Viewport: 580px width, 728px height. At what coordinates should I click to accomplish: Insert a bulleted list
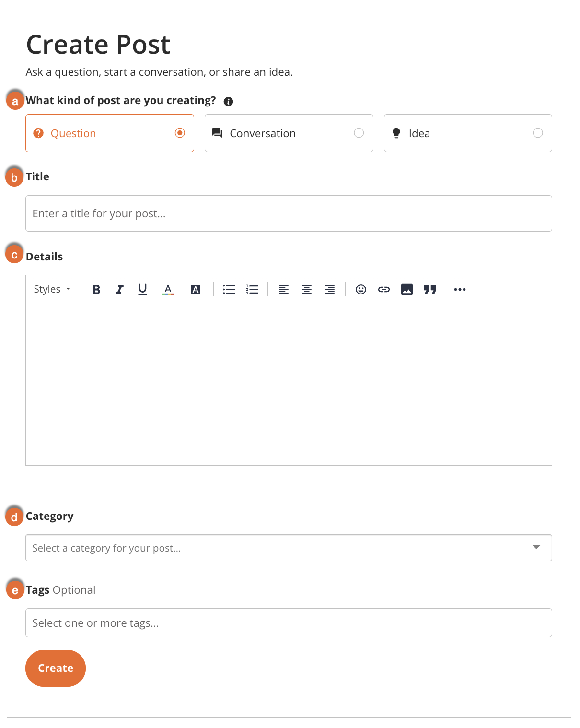click(x=229, y=289)
